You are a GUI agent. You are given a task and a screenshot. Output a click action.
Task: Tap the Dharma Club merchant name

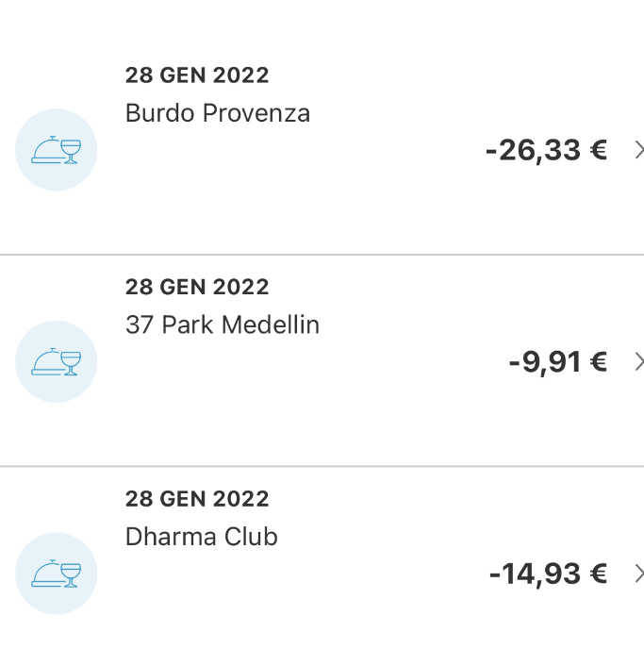(202, 538)
